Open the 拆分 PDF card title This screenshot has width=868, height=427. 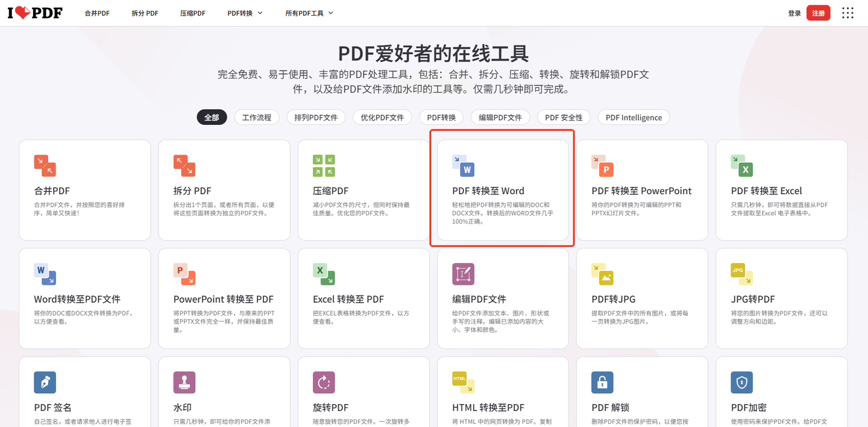192,191
